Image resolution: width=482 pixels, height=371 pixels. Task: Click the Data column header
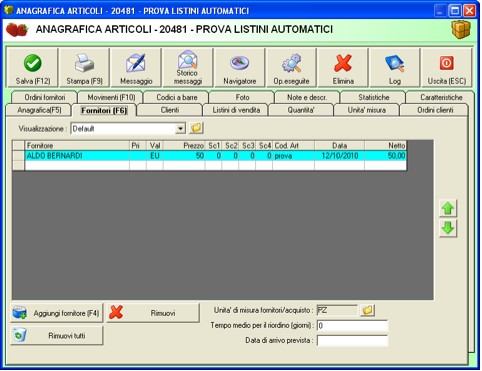339,146
